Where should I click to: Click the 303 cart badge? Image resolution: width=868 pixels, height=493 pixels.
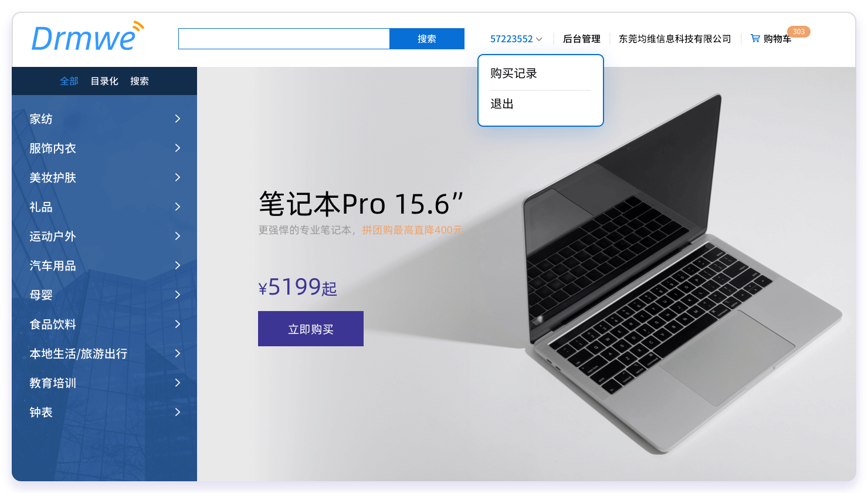799,32
